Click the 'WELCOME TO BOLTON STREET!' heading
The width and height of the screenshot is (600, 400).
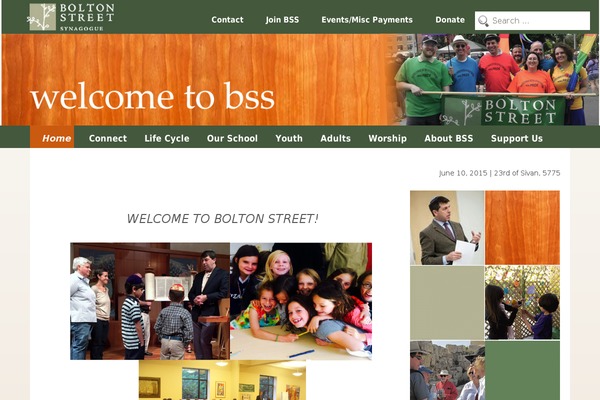tap(223, 219)
